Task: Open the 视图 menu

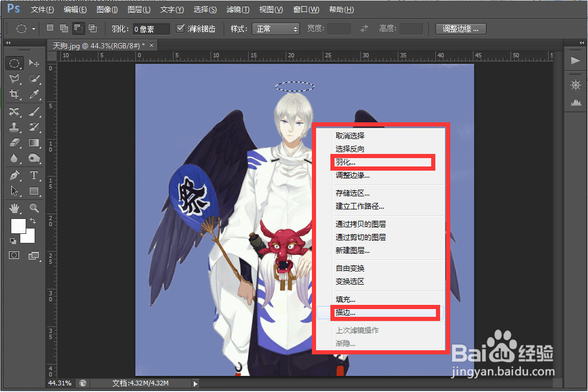Action: 271,10
